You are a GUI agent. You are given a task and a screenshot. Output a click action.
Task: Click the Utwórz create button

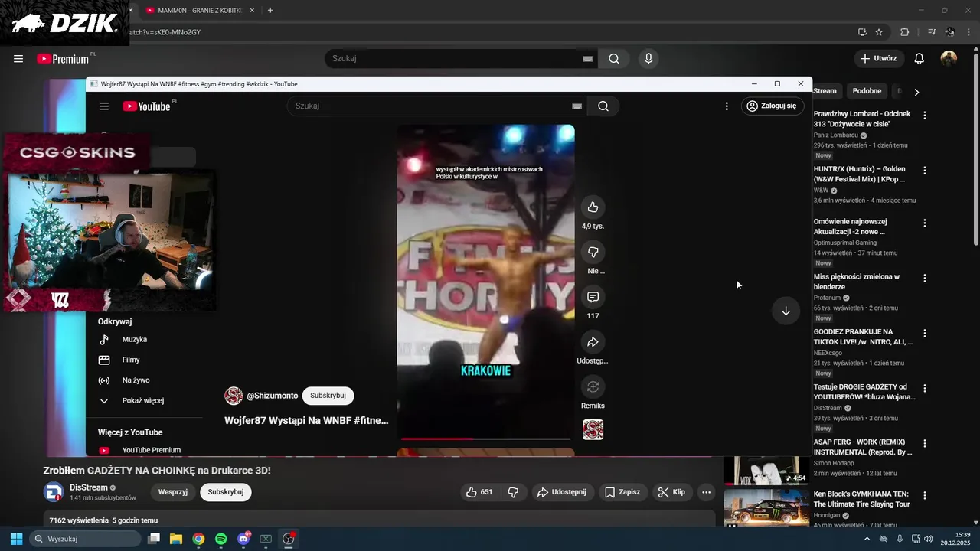click(x=879, y=59)
